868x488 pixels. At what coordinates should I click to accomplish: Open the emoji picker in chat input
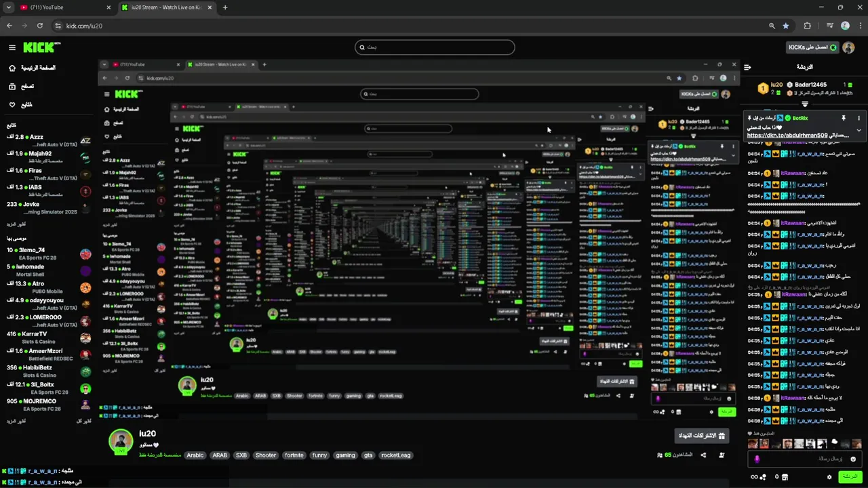coord(853,459)
